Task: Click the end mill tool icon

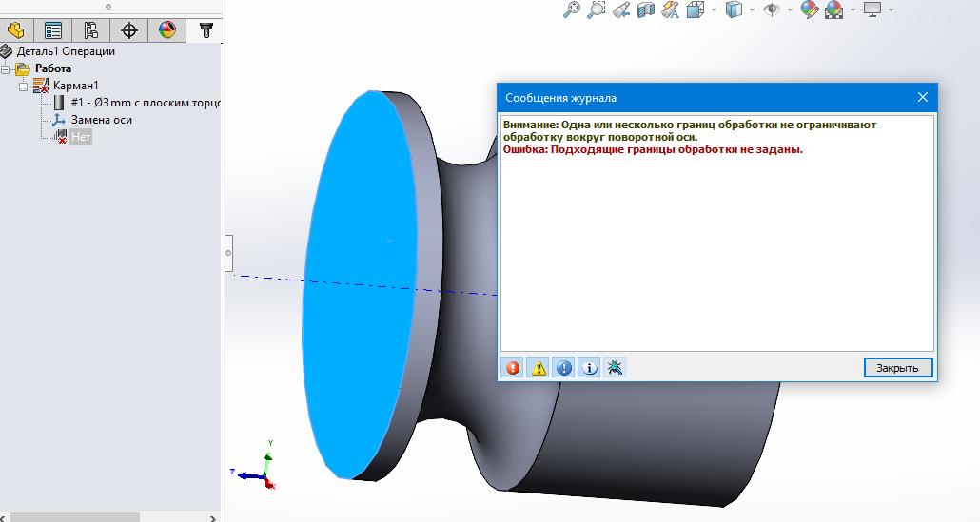Action: tap(59, 103)
